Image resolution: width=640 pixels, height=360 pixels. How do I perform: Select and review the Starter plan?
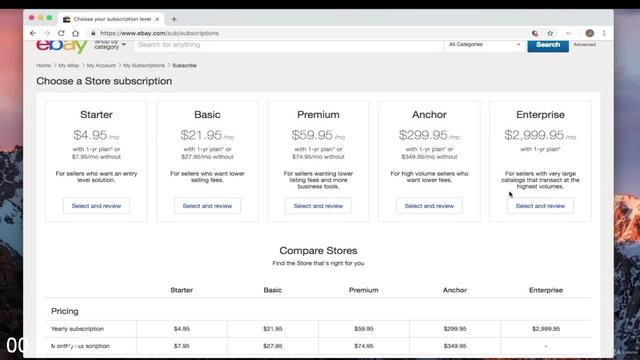point(96,206)
